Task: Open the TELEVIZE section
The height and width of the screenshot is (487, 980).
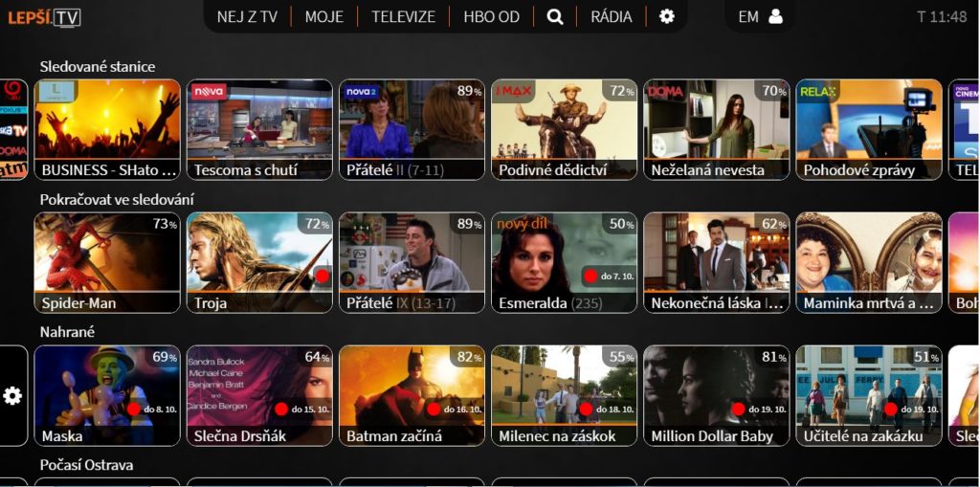Action: 403,16
